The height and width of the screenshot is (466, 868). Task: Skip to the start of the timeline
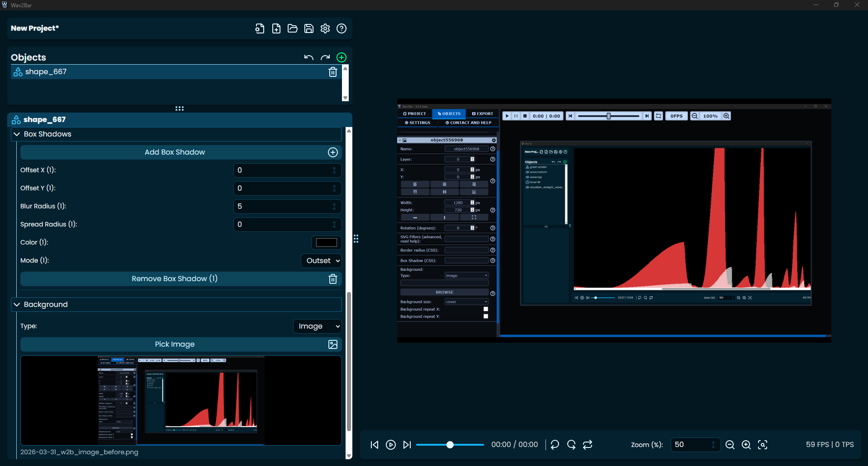point(375,445)
